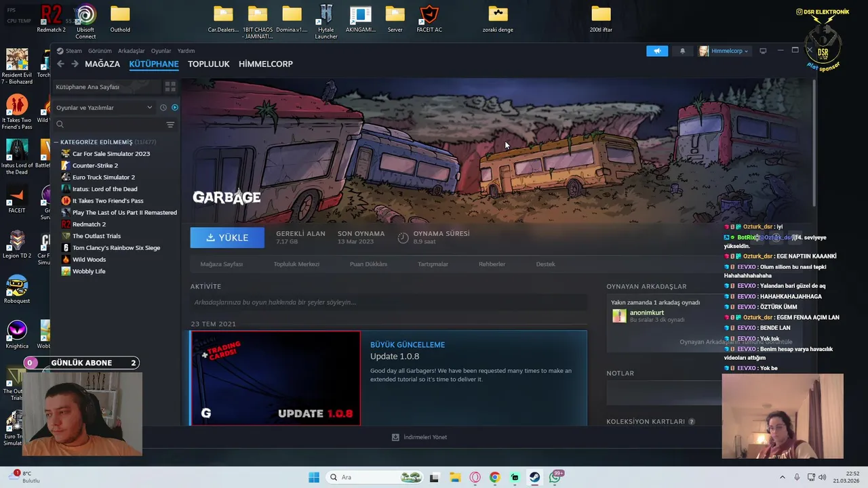The image size is (868, 488).
Task: Select Tom Clancy's Rainbow Six Siege
Action: [115, 247]
